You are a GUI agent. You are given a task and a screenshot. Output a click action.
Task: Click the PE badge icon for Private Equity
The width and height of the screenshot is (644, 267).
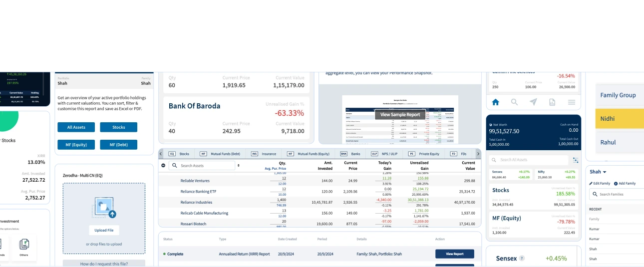click(x=412, y=154)
